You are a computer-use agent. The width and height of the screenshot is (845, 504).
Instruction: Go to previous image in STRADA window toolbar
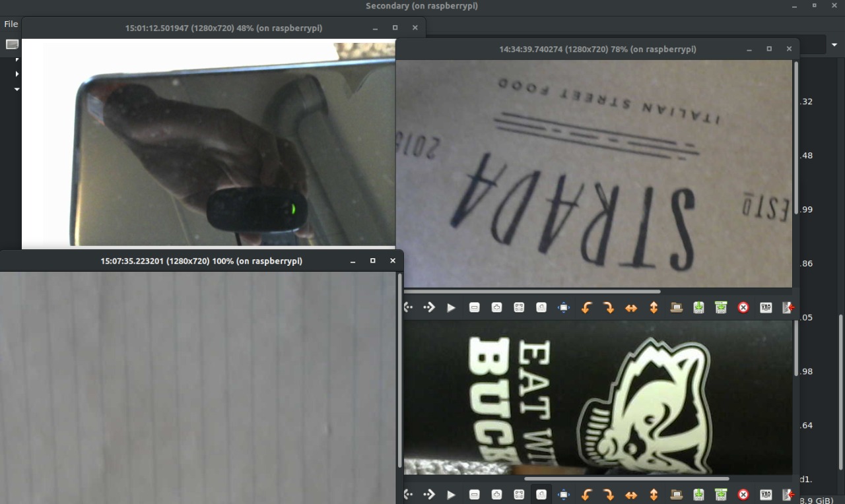408,307
